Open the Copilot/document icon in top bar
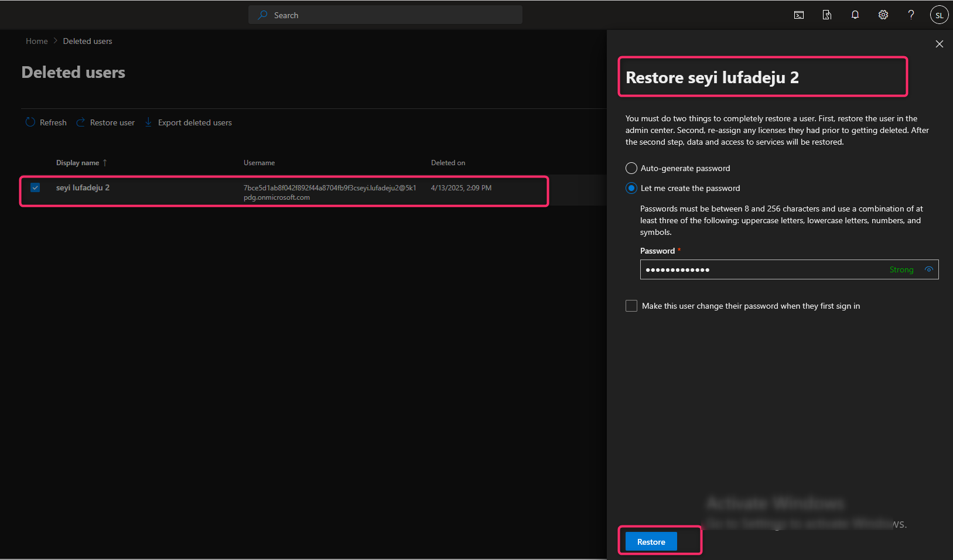953x560 pixels. [x=827, y=15]
